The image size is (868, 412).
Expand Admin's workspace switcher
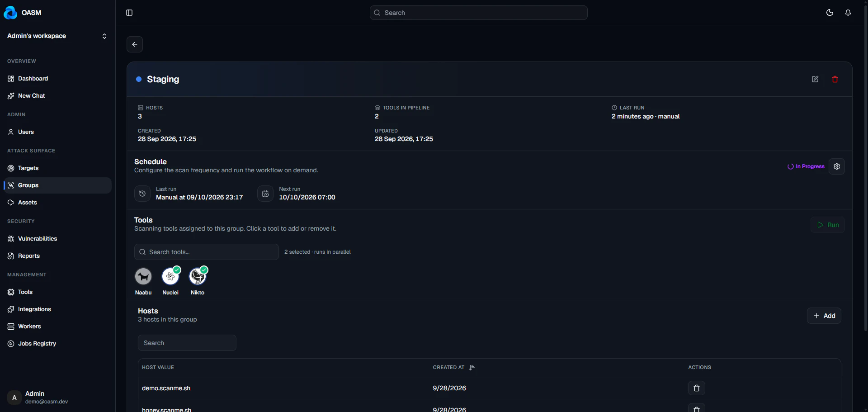(x=57, y=36)
